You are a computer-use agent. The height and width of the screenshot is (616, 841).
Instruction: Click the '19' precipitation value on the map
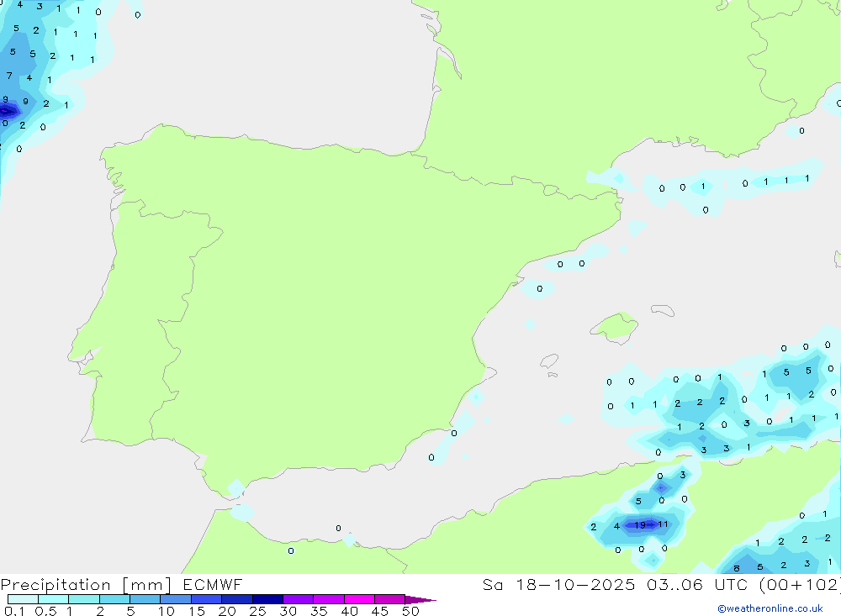click(640, 525)
